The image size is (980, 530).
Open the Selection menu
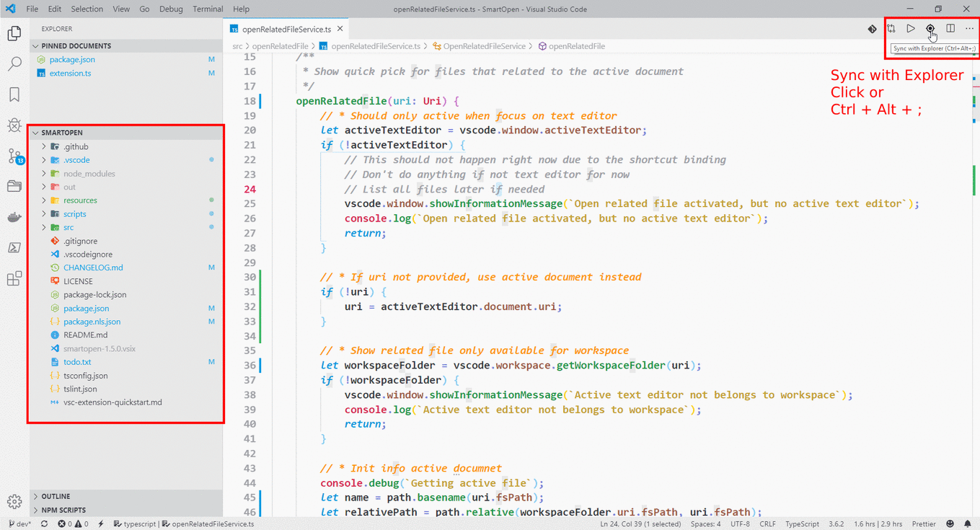click(x=87, y=9)
